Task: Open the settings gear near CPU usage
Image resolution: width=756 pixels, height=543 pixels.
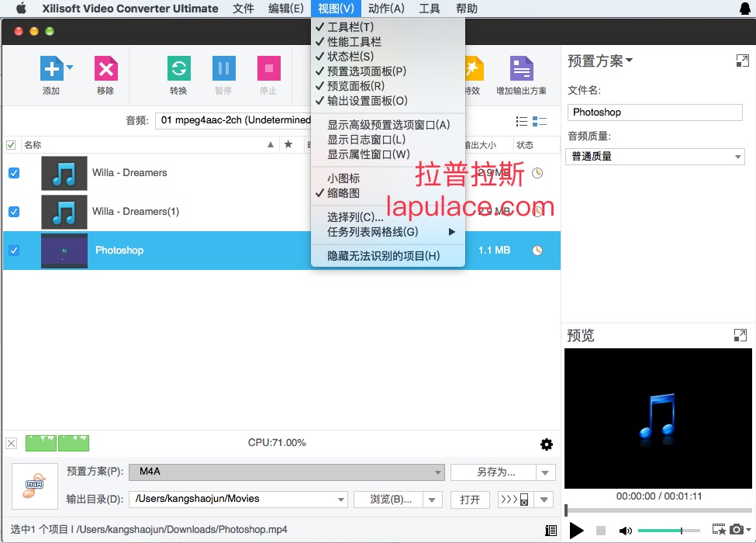Action: click(x=547, y=444)
